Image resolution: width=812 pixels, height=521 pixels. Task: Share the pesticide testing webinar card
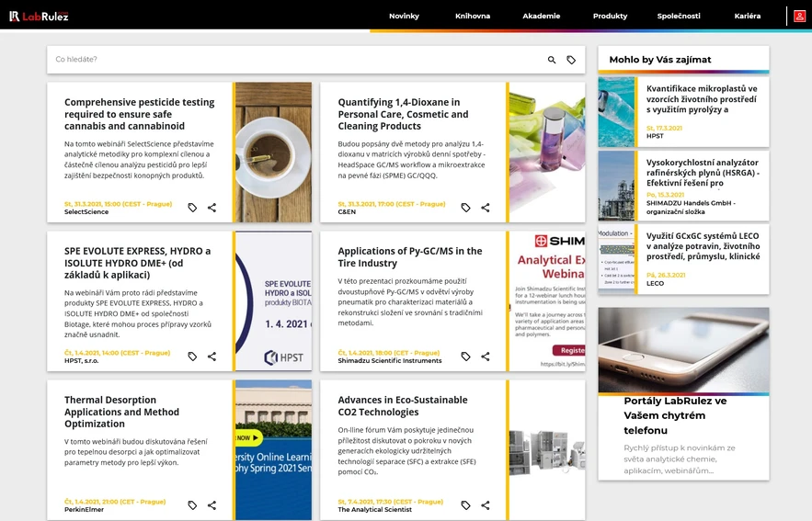click(212, 208)
